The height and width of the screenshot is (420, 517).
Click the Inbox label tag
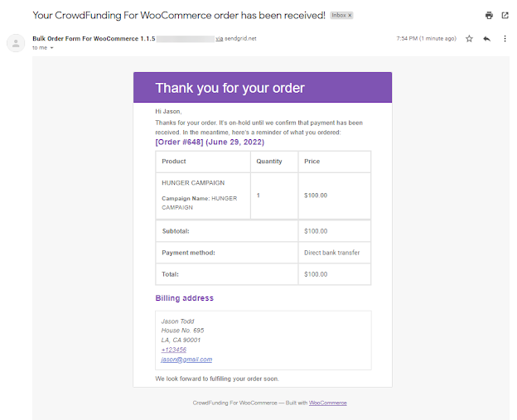tap(341, 15)
